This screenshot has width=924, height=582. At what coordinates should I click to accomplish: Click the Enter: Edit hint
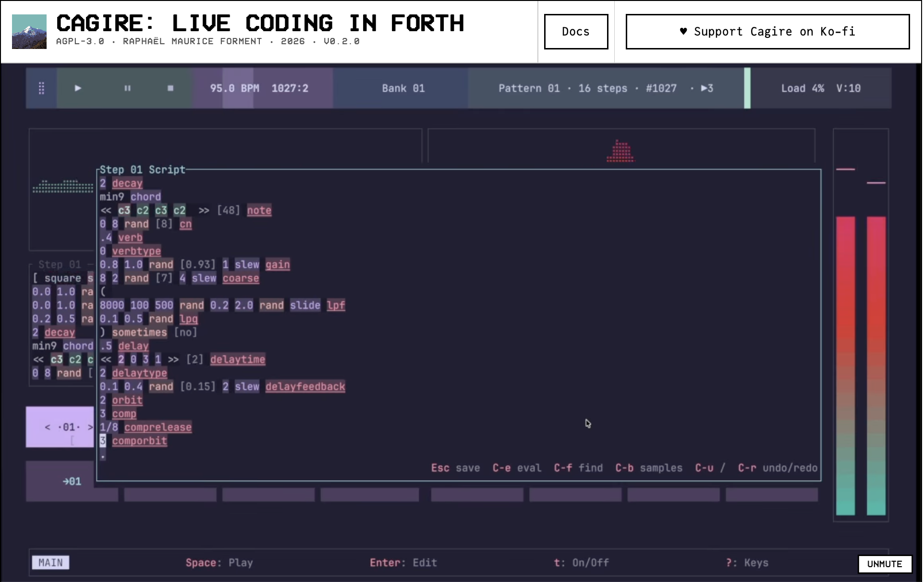pos(404,563)
